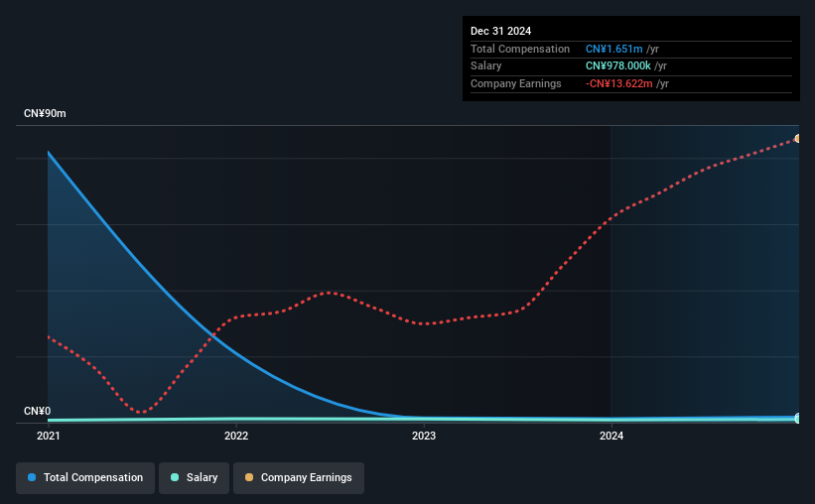The height and width of the screenshot is (504, 815).
Task: Click the CN¥0 y-axis label
Action: [38, 411]
